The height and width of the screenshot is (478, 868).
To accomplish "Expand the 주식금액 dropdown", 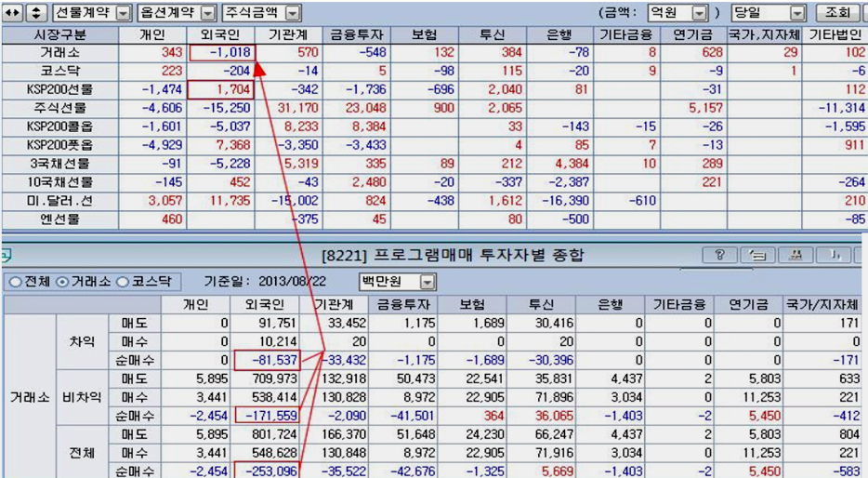I will coord(292,13).
